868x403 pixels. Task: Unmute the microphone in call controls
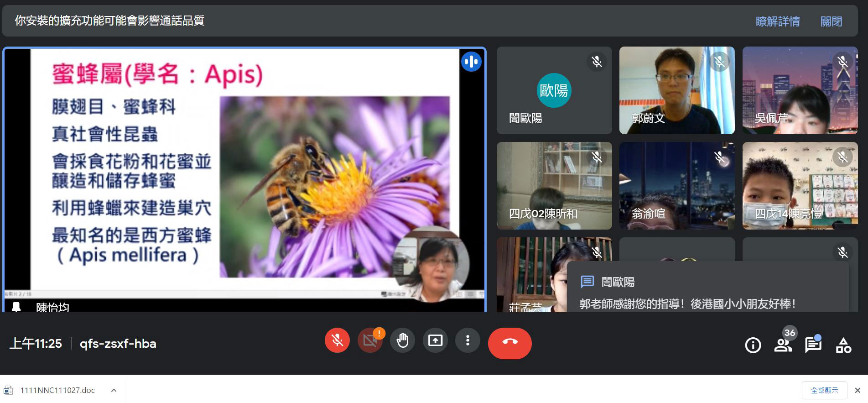coord(337,340)
